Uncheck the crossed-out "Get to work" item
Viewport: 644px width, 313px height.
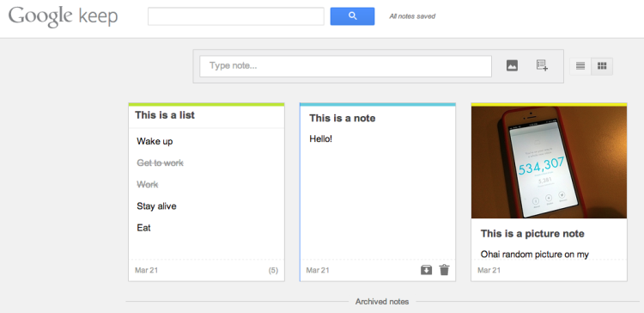[x=161, y=163]
